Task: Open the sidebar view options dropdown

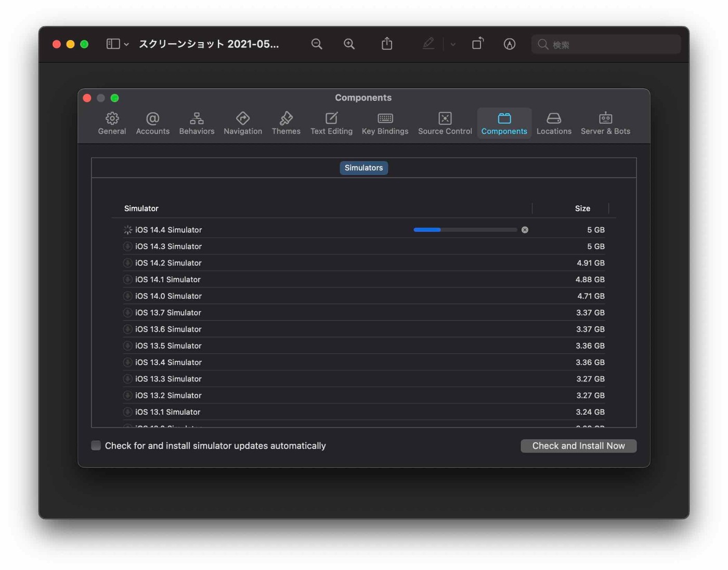Action: (x=126, y=45)
